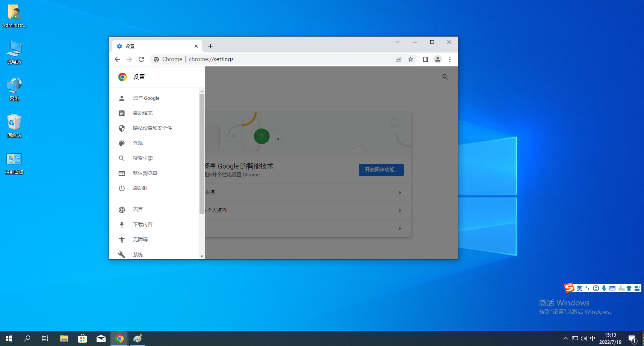Open a new tab with plus button
The image size is (644, 346).
(x=210, y=46)
